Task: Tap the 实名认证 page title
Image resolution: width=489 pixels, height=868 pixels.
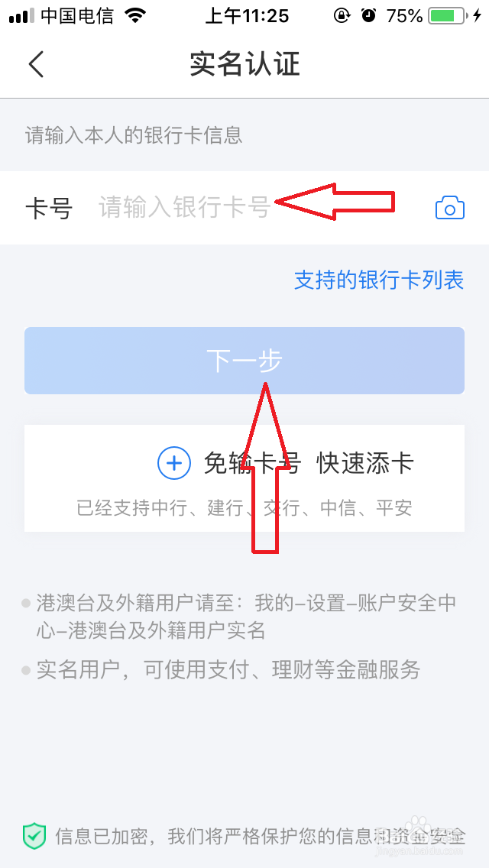Action: [x=244, y=64]
